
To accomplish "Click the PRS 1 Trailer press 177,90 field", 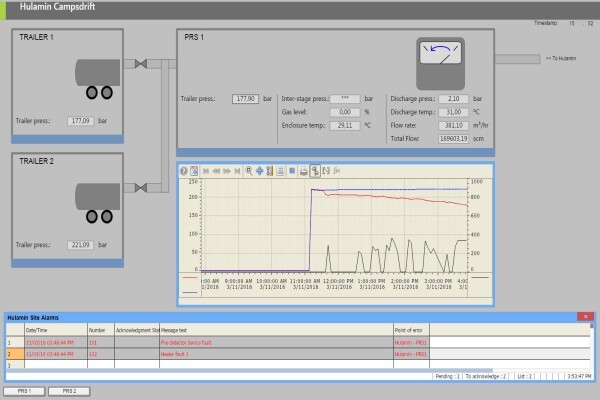I will coord(245,99).
